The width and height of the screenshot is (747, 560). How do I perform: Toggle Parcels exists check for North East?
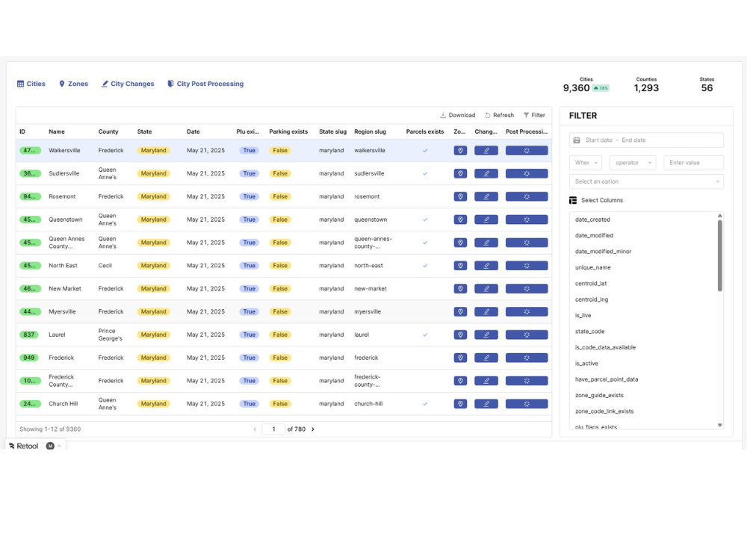[425, 266]
